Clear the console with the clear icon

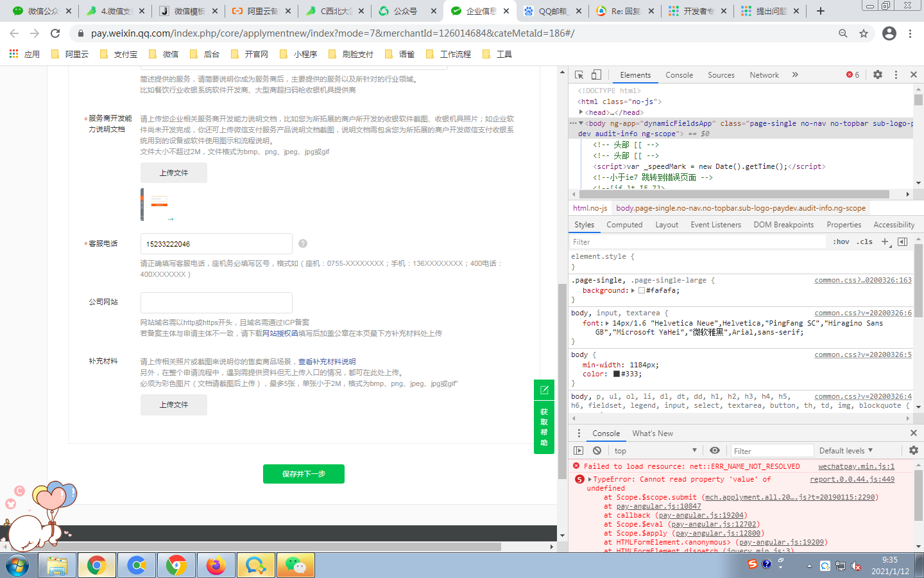tap(597, 451)
